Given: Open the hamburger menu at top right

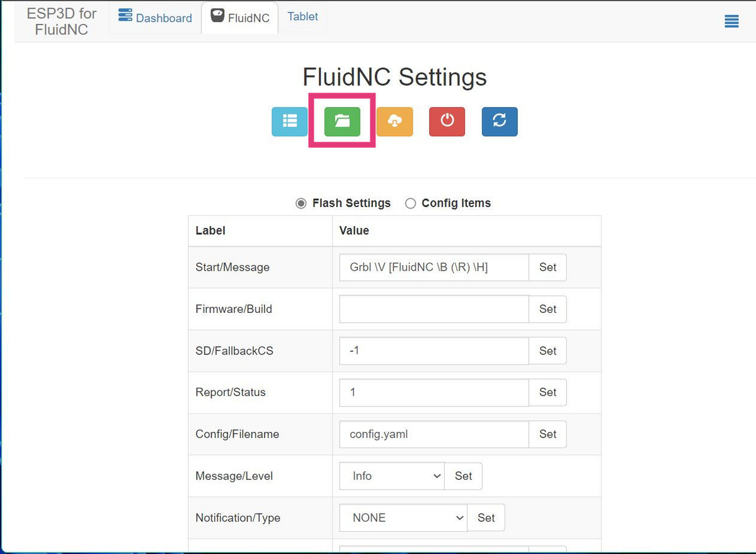Looking at the screenshot, I should click(x=731, y=21).
